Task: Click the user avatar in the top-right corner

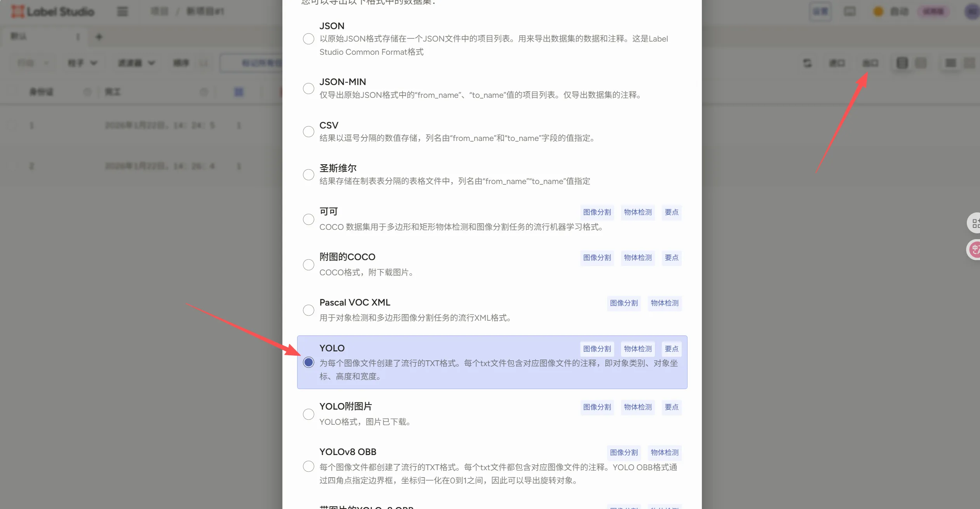Action: point(971,11)
